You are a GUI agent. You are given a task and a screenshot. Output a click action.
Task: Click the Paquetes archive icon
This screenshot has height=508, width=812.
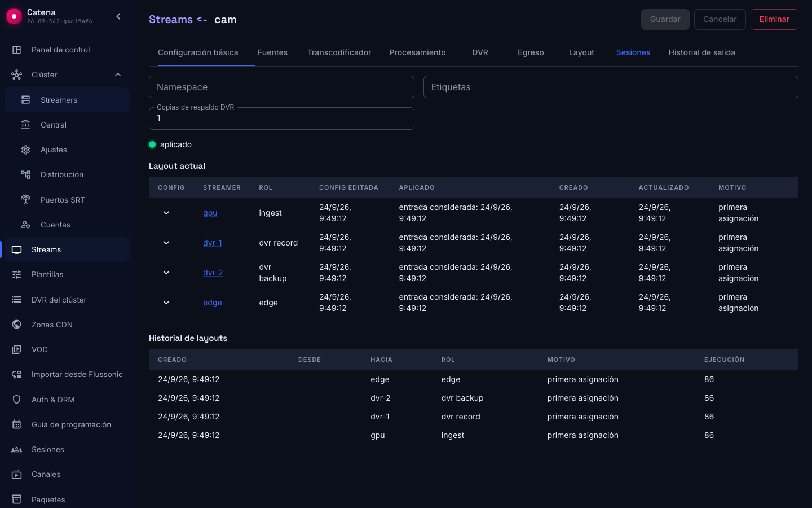(x=17, y=500)
